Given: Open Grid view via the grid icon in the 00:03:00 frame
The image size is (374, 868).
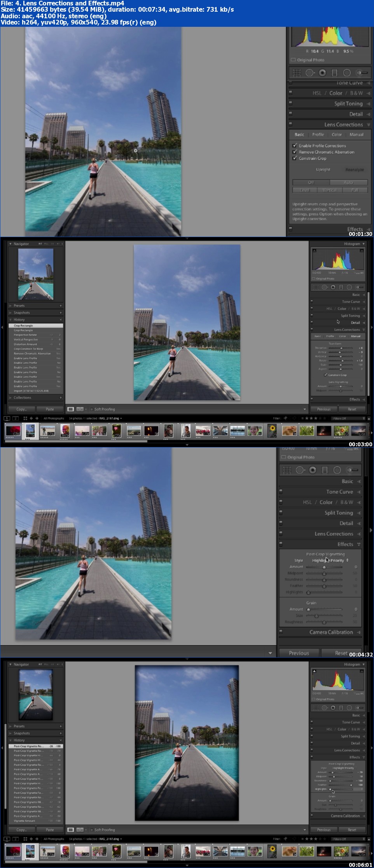Looking at the screenshot, I should [x=25, y=418].
